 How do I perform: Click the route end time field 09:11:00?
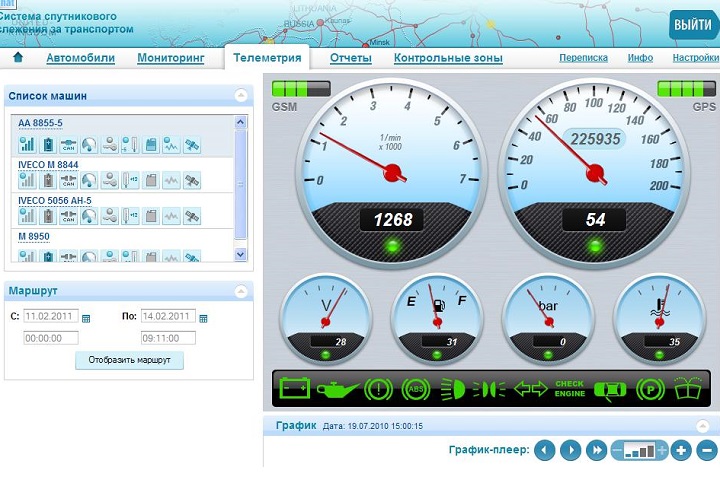(x=168, y=338)
